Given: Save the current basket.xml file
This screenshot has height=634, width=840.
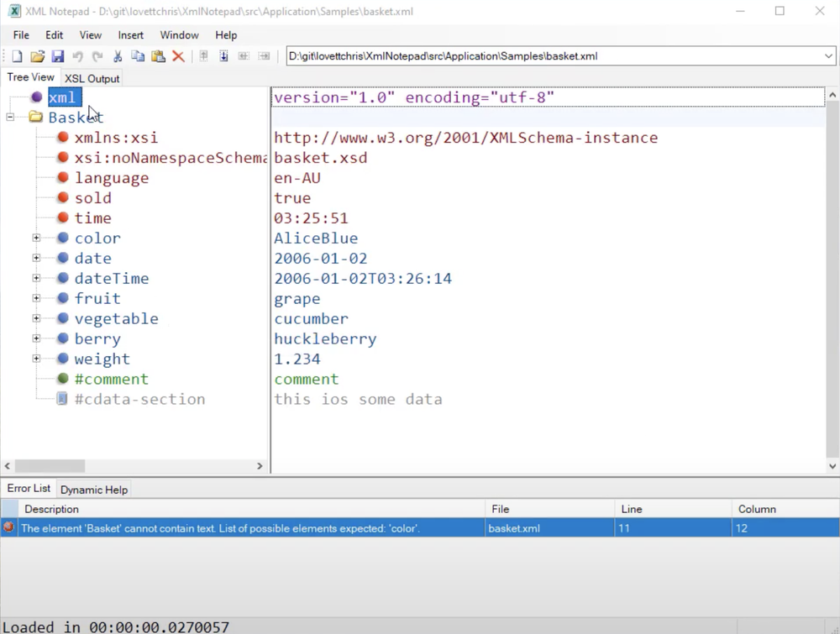Looking at the screenshot, I should [x=58, y=55].
